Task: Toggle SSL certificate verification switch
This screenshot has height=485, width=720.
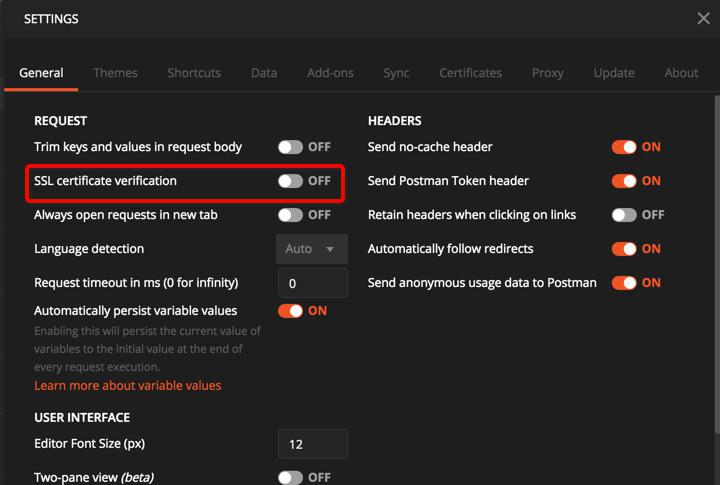Action: click(291, 181)
